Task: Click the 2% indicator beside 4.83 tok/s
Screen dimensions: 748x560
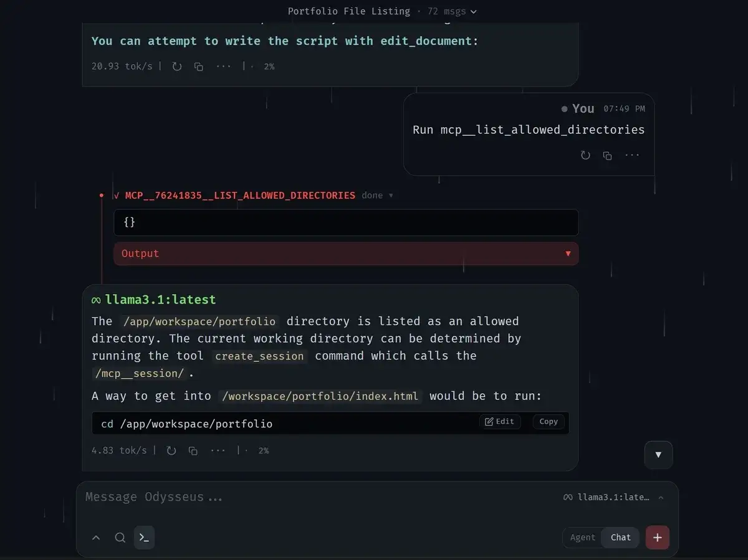Action: (264, 450)
